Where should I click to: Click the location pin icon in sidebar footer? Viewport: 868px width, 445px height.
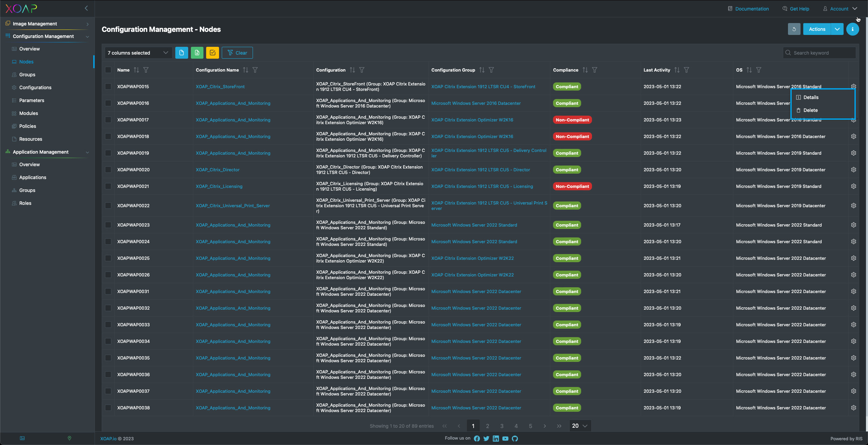[70, 438]
